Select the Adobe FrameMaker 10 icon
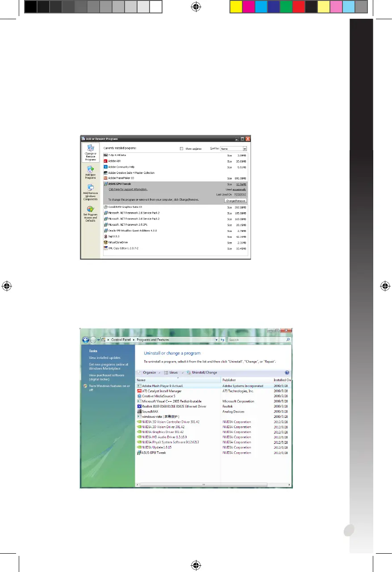 click(x=106, y=178)
